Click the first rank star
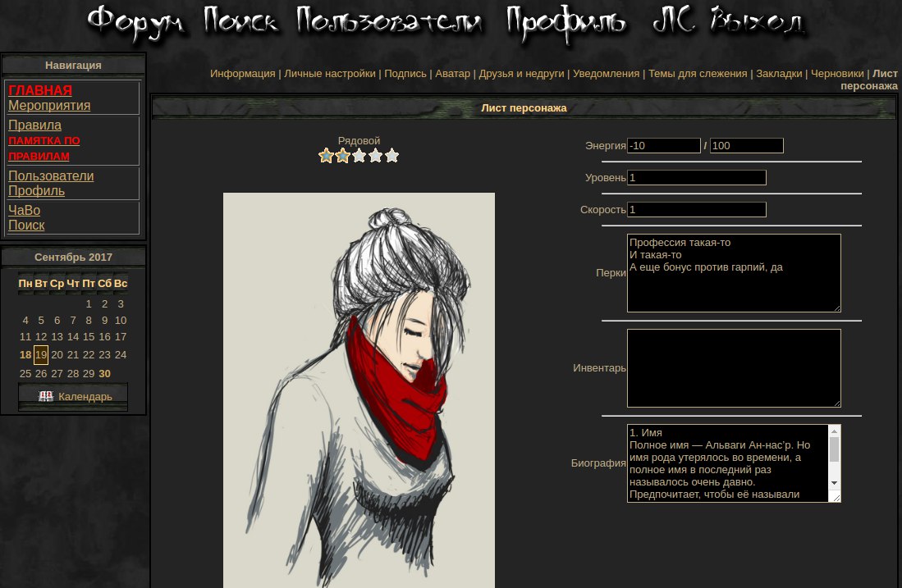Viewport: 902px width, 588px height. (326, 156)
